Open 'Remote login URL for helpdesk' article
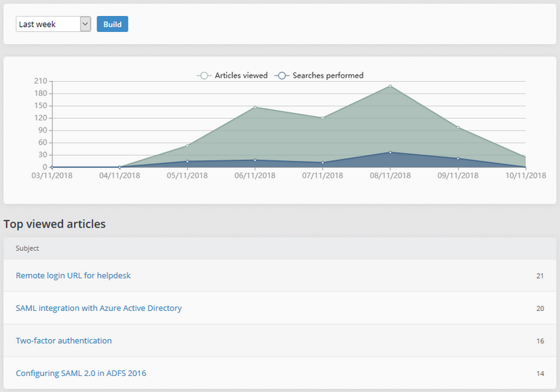 click(x=73, y=275)
